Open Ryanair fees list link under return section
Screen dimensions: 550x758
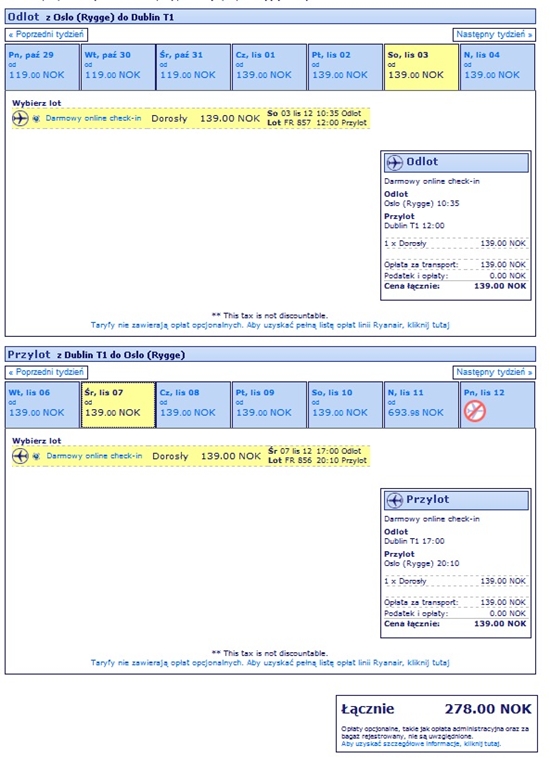[x=270, y=663]
